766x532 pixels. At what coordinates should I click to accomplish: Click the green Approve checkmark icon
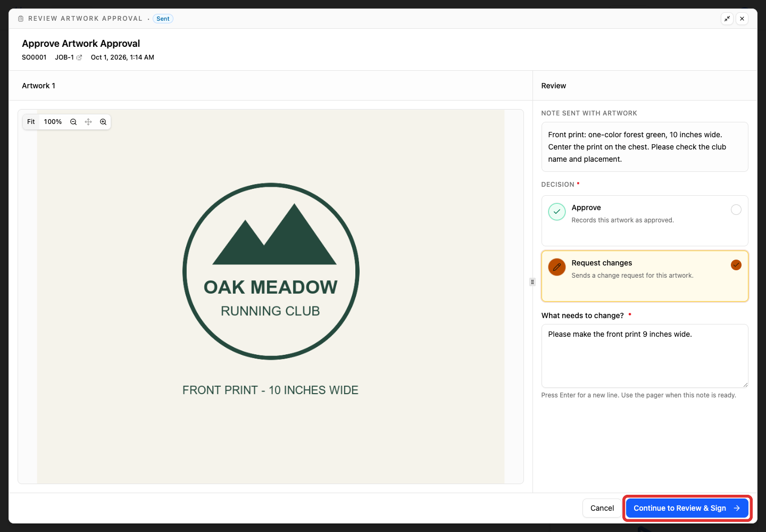click(x=557, y=212)
